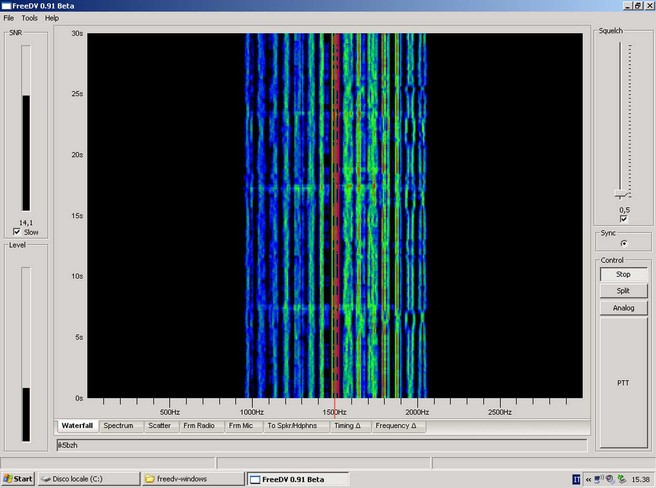Viewport: 656px width, 488px height.
Task: Toggle the Squelch enable checkbox
Action: pyautogui.click(x=624, y=219)
